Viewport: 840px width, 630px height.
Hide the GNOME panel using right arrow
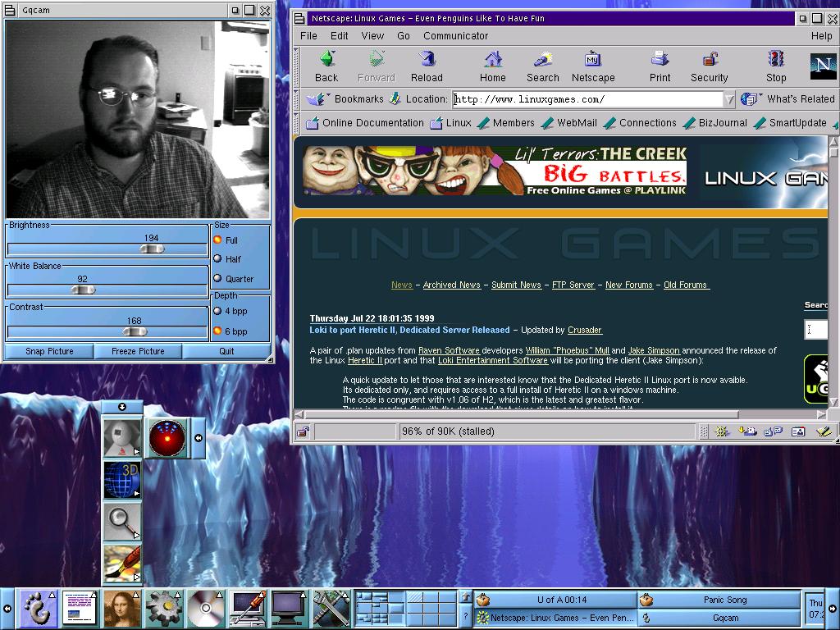coord(833,609)
